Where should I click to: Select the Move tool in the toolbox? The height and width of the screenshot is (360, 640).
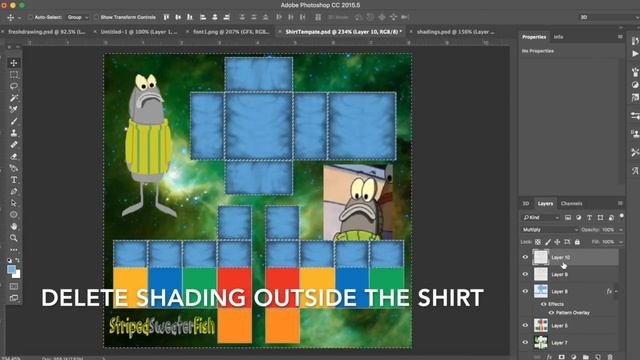[14, 63]
